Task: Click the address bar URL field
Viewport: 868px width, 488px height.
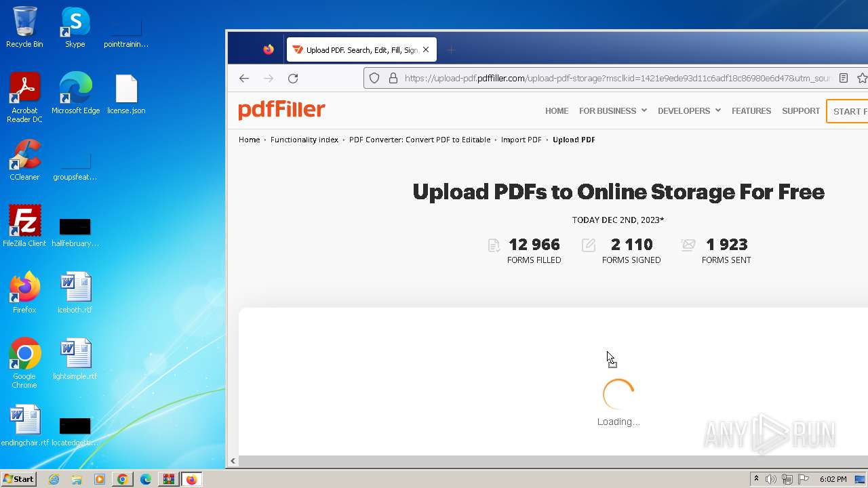Action: 617,79
